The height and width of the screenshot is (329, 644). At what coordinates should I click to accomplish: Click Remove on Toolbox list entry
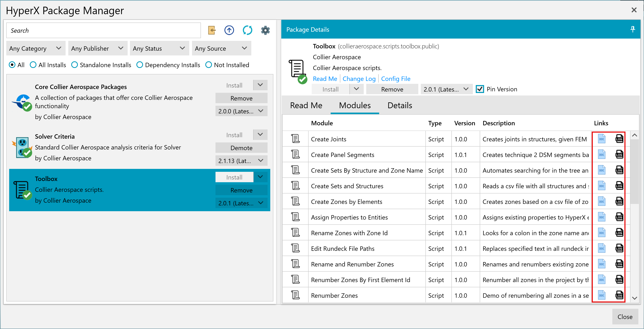click(x=241, y=190)
